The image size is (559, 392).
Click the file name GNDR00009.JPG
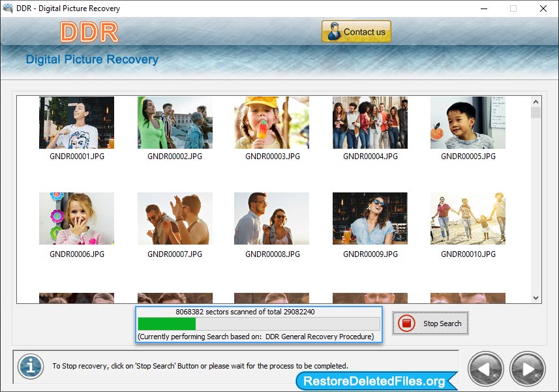(x=370, y=254)
